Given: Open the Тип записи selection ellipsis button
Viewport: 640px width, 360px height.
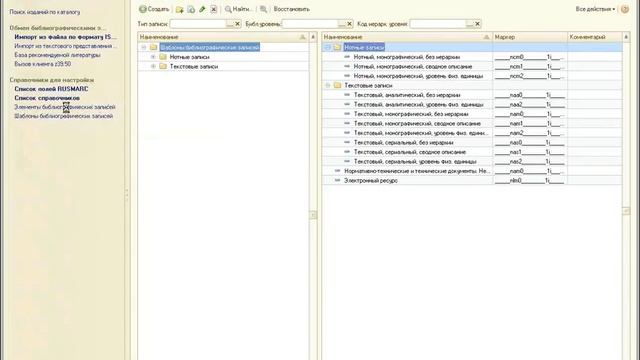Looking at the screenshot, I should coord(230,24).
